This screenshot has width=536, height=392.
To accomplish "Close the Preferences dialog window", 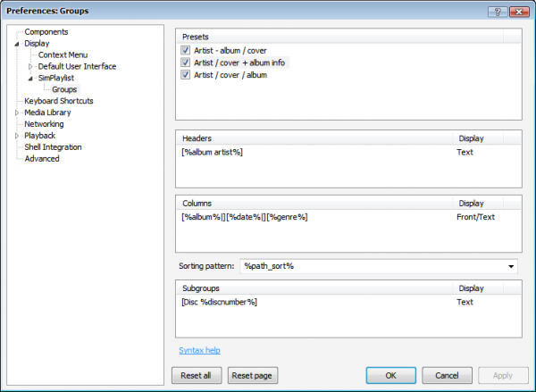I will coord(518,10).
